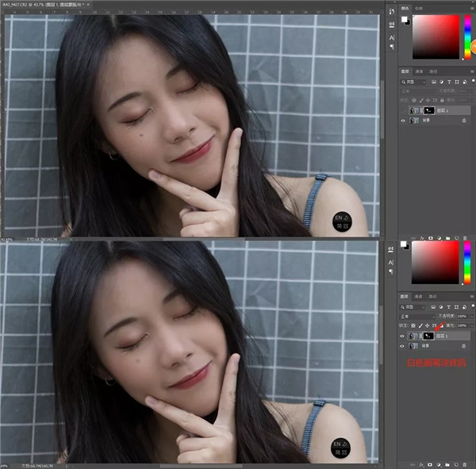
Task: Click opacity 100% field in lower Layers panel
Action: point(463,317)
